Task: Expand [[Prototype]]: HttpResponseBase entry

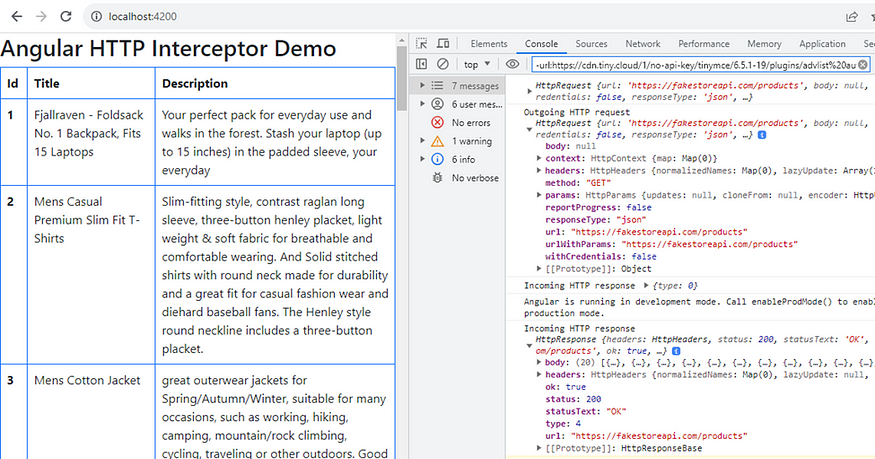Action: (x=539, y=448)
